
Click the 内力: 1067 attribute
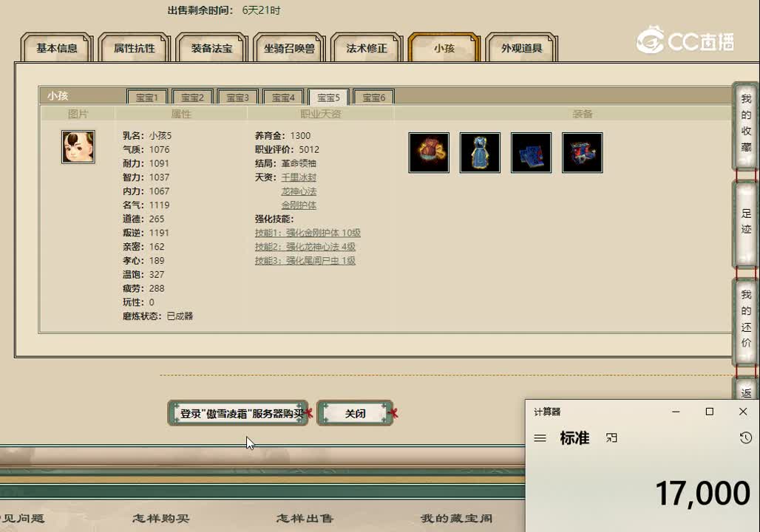(146, 191)
